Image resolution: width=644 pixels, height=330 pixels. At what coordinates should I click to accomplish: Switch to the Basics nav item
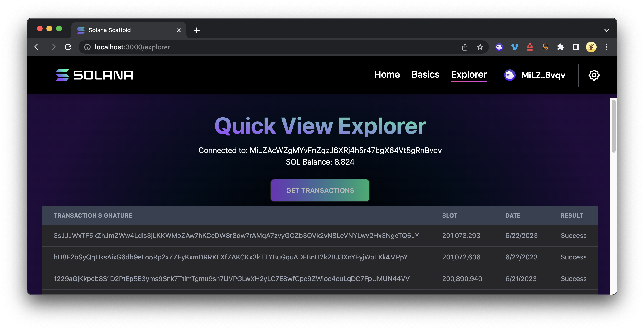point(425,75)
